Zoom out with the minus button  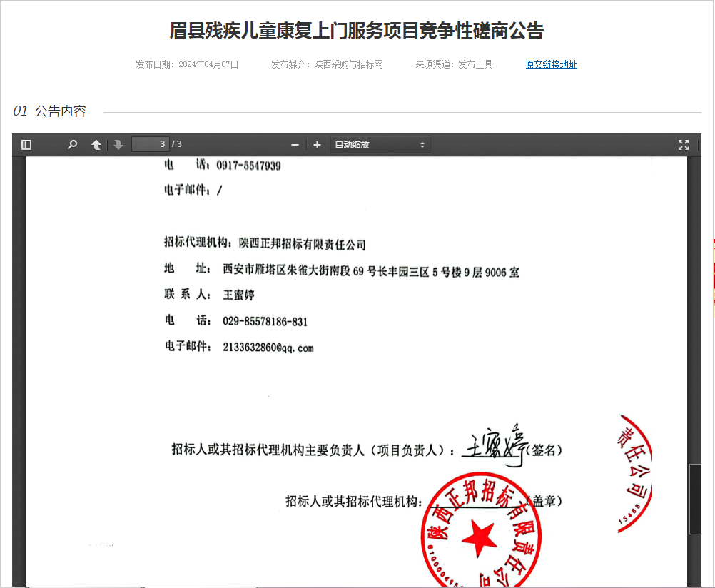click(x=295, y=145)
